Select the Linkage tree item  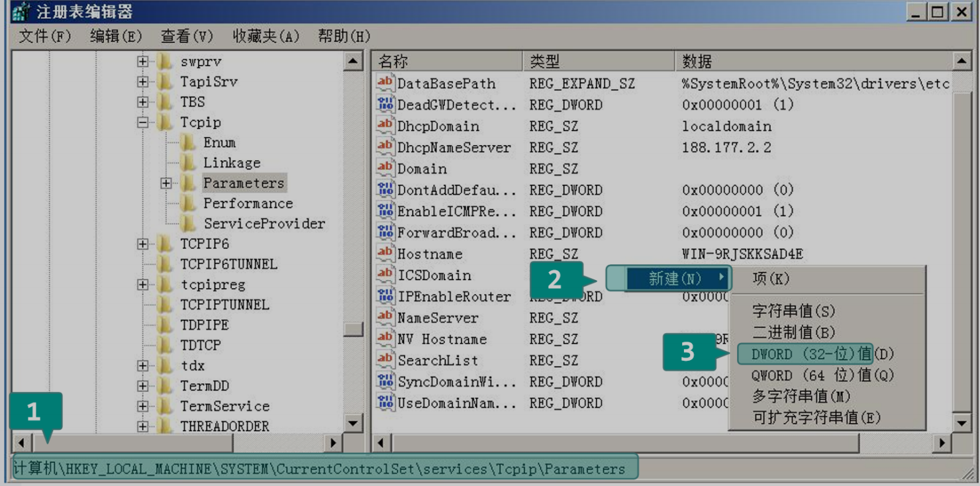point(231,163)
